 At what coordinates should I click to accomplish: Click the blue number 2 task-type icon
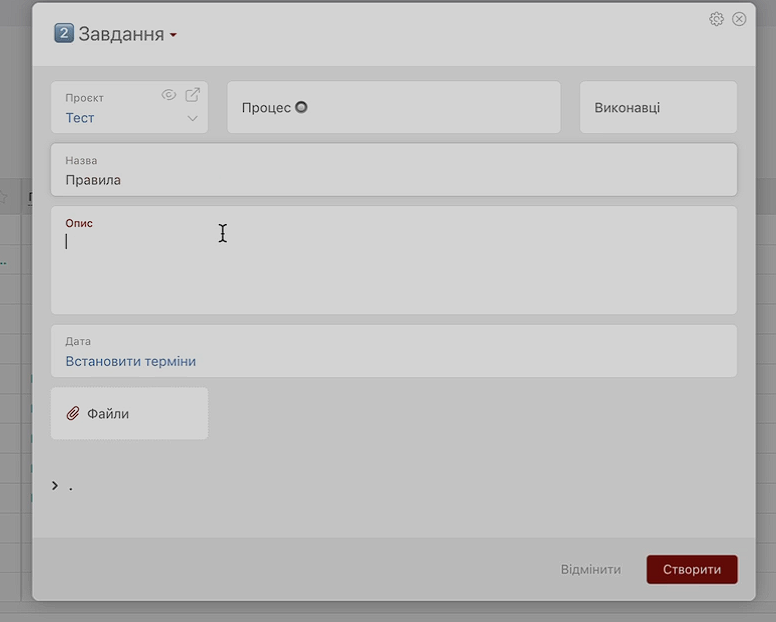point(64,34)
